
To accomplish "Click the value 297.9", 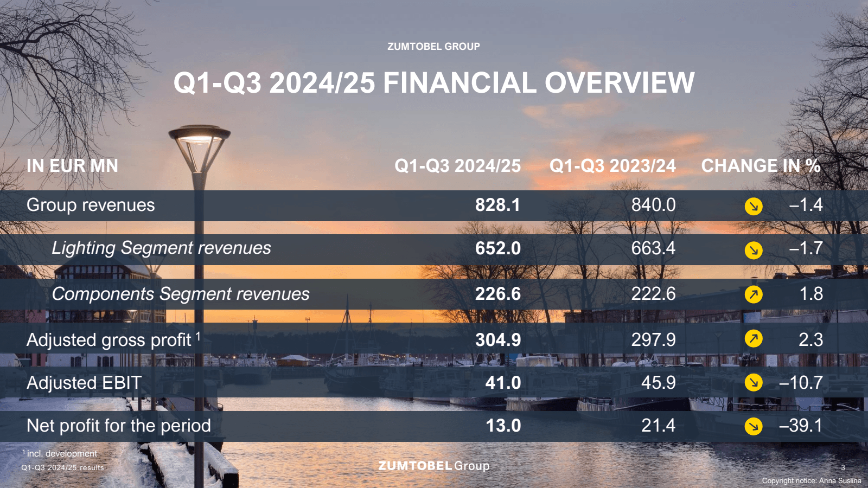I will click(x=654, y=340).
